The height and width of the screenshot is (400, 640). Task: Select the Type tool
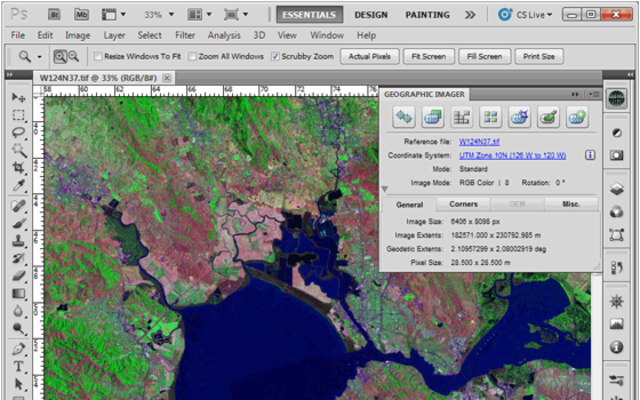tap(18, 366)
